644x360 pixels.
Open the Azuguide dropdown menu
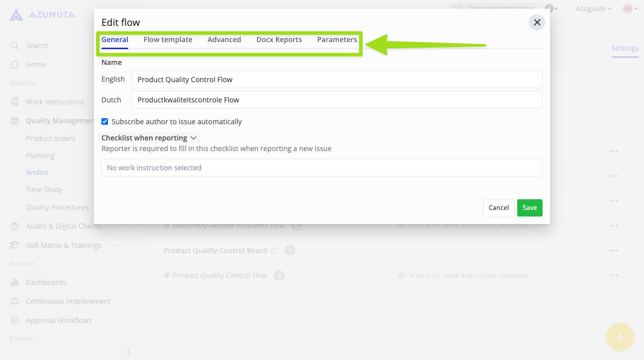pyautogui.click(x=592, y=9)
